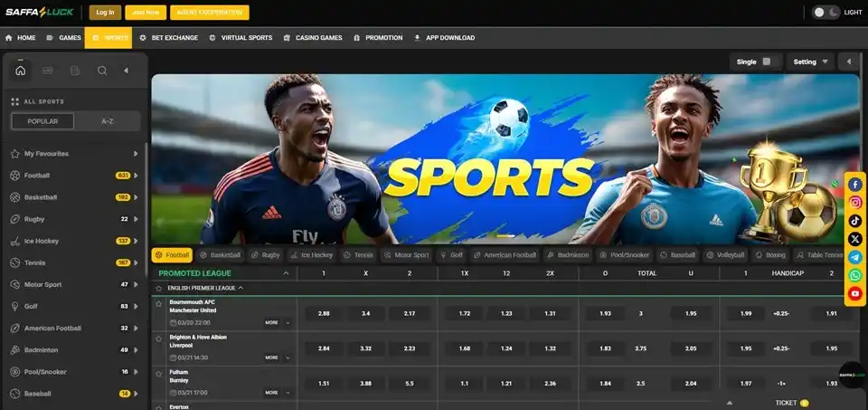
Task: Open search icon in sports sidebar
Action: (x=102, y=71)
